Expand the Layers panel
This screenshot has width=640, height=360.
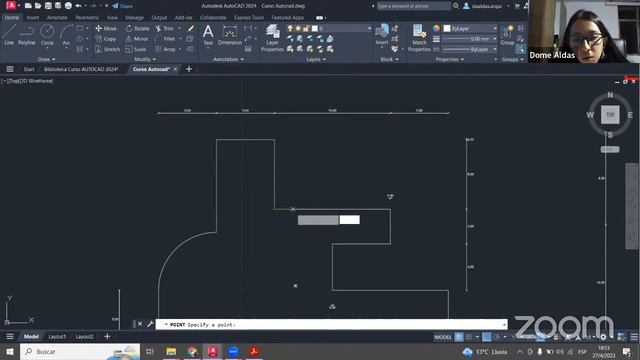pyautogui.click(x=316, y=59)
